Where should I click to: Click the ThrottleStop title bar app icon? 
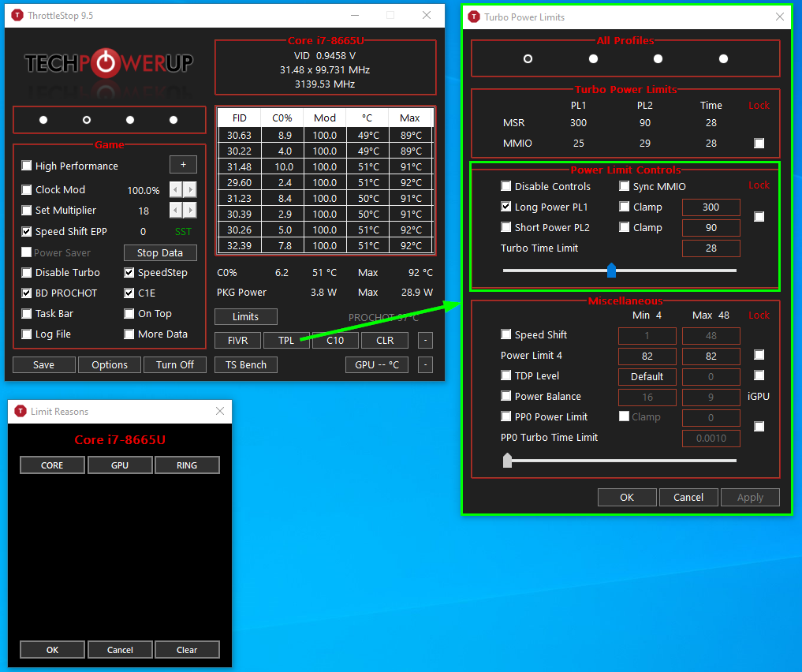click(17, 15)
